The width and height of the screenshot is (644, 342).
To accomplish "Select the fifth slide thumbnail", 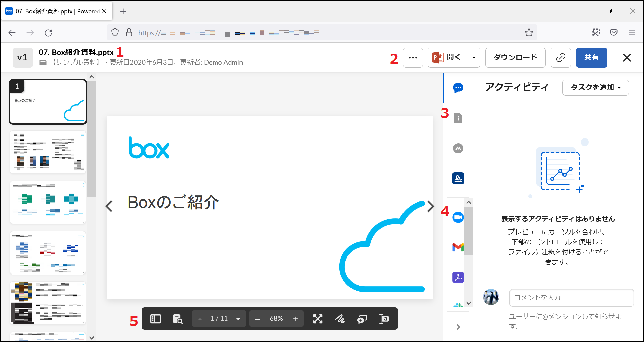I will click(48, 303).
